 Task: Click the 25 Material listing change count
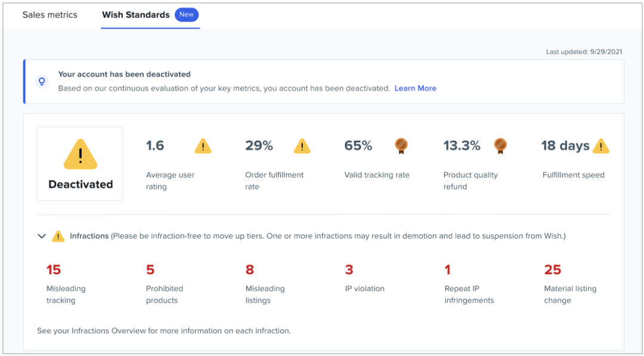click(x=553, y=270)
